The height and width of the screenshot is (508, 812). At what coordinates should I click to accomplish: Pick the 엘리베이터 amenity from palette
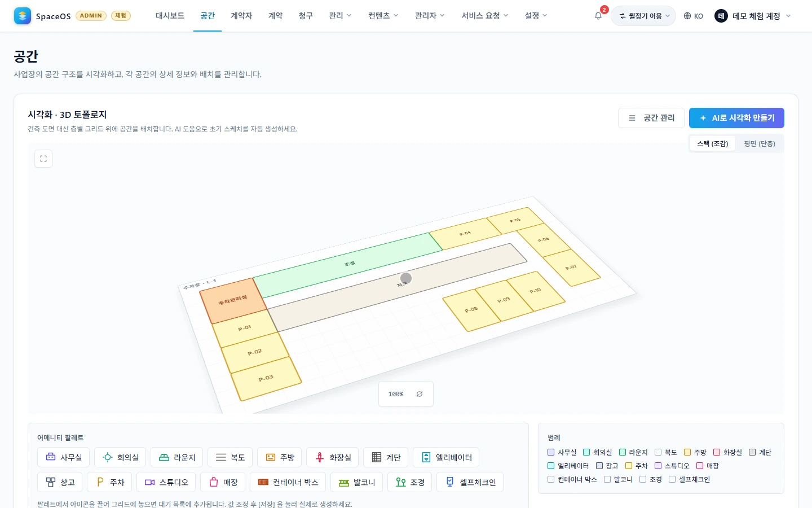(x=446, y=457)
